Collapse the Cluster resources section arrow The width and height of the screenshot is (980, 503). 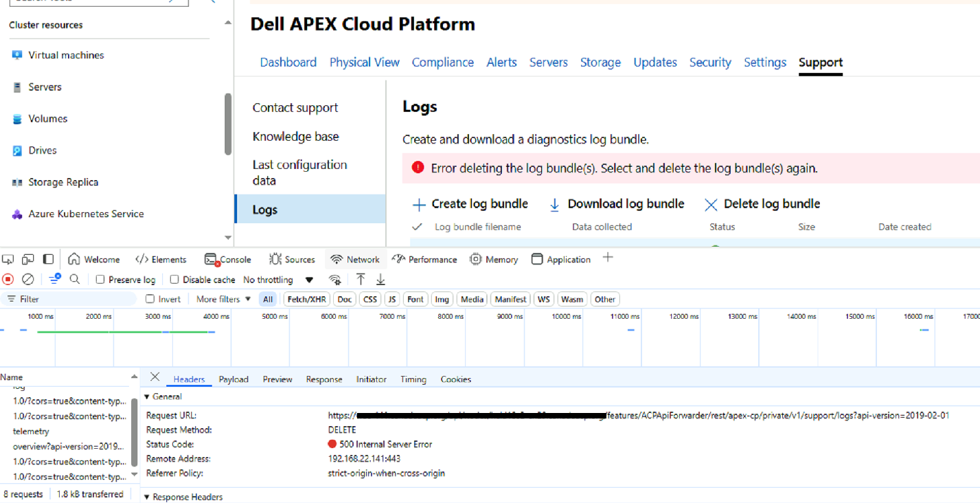point(228,24)
